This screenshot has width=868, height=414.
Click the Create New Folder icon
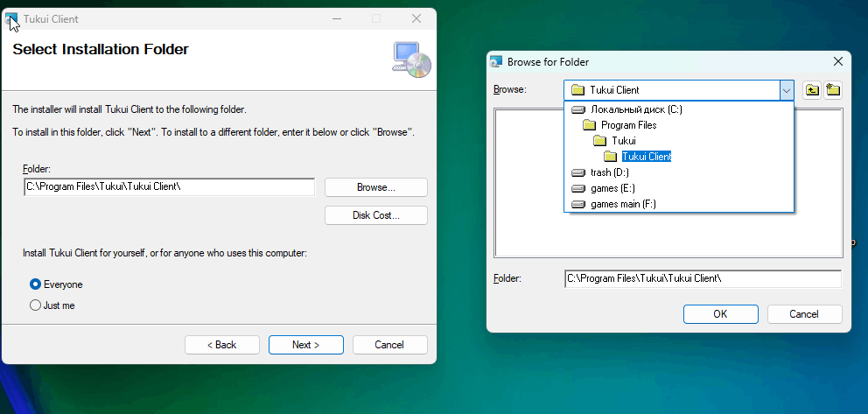[833, 89]
